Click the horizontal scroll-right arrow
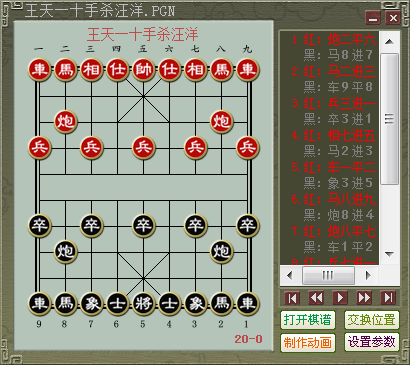Image resolution: width=410 pixels, height=365 pixels. pos(368,275)
